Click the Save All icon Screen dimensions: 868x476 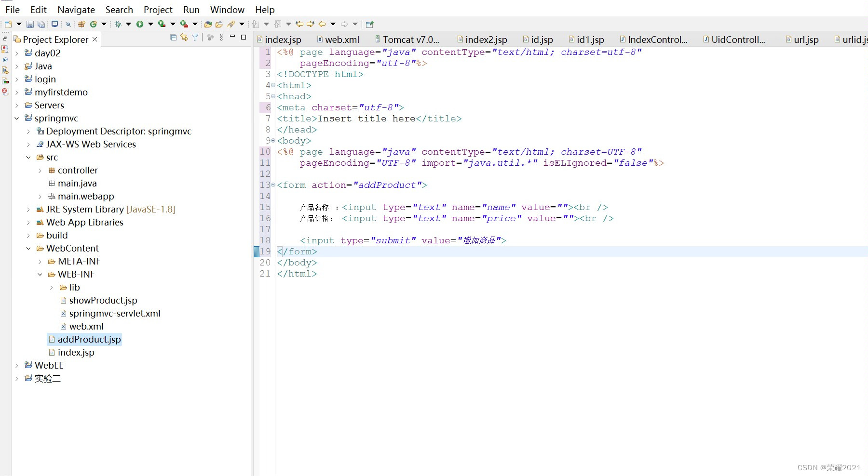[41, 24]
